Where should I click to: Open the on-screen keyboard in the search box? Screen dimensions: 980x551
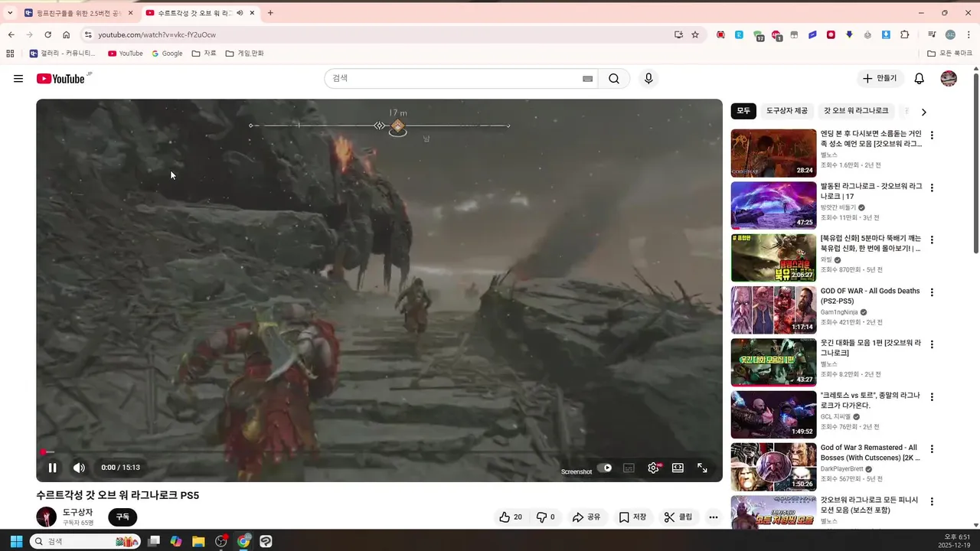click(x=588, y=78)
